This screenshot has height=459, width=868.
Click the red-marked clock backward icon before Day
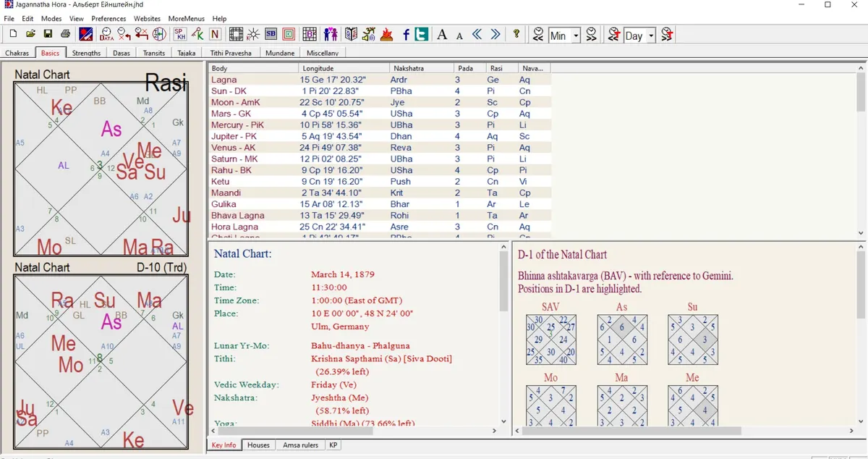tap(614, 34)
